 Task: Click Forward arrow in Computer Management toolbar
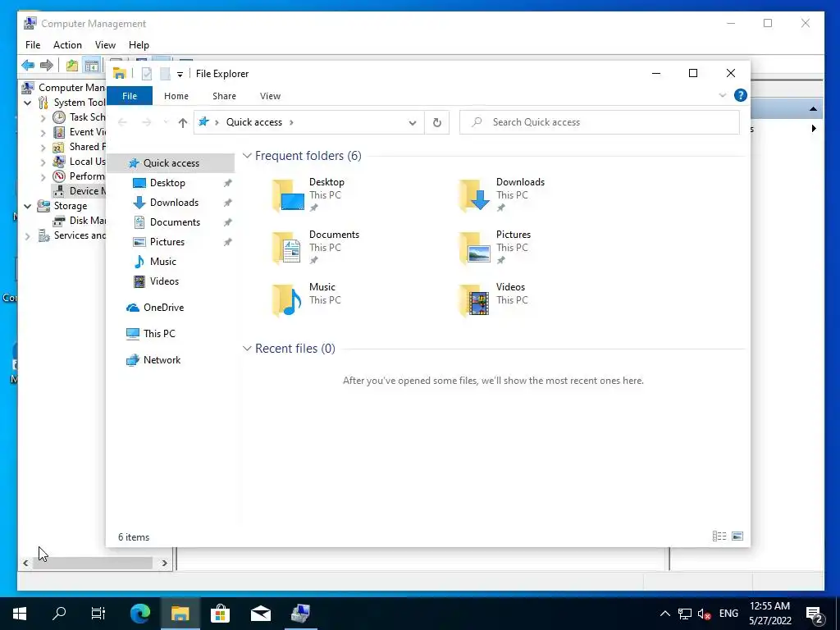47,66
